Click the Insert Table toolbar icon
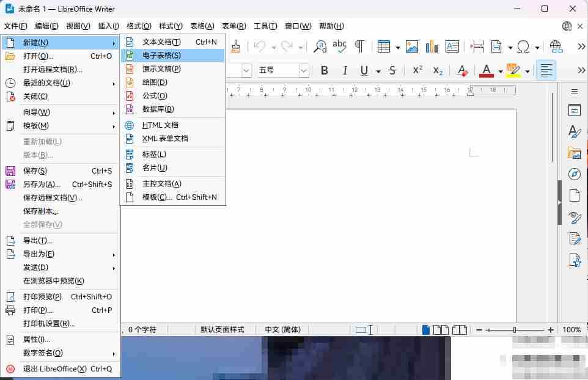Image resolution: width=588 pixels, height=380 pixels. point(384,46)
